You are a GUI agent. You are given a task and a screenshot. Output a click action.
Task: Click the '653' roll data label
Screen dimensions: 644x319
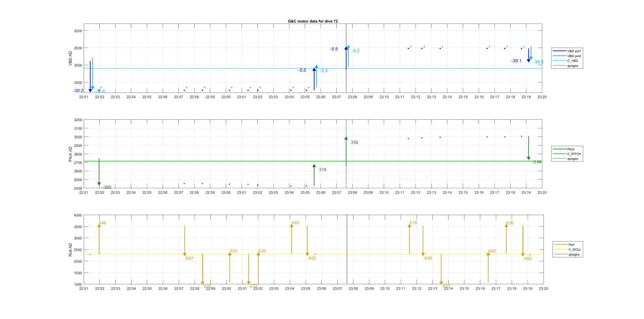(x=234, y=251)
